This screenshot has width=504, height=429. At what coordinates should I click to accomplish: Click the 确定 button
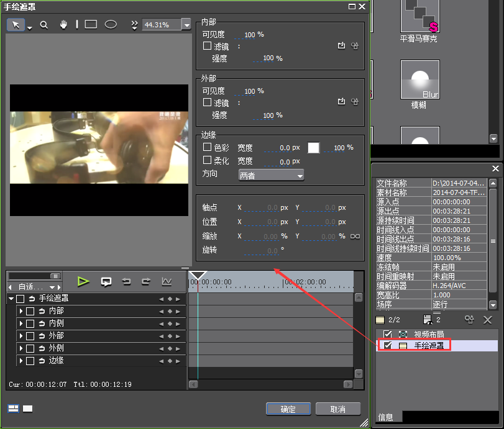click(x=288, y=409)
